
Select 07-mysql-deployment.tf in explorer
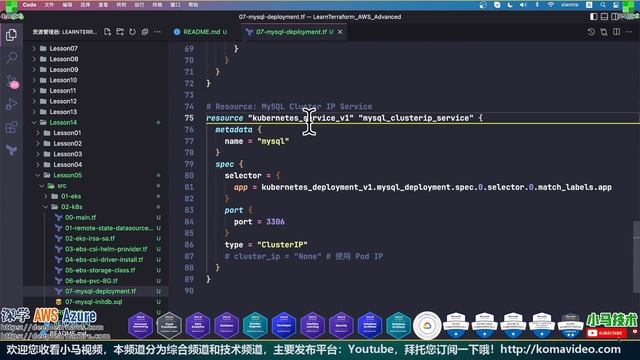tap(100, 291)
